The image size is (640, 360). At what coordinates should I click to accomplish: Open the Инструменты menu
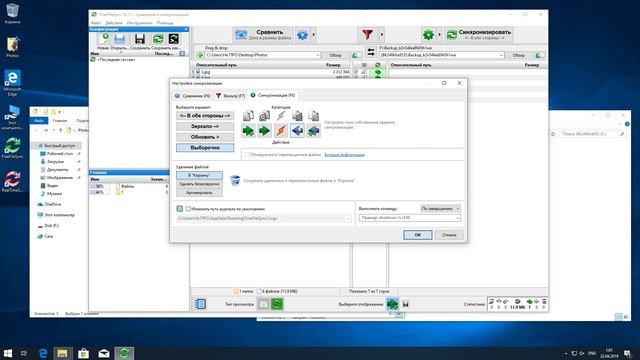point(139,23)
